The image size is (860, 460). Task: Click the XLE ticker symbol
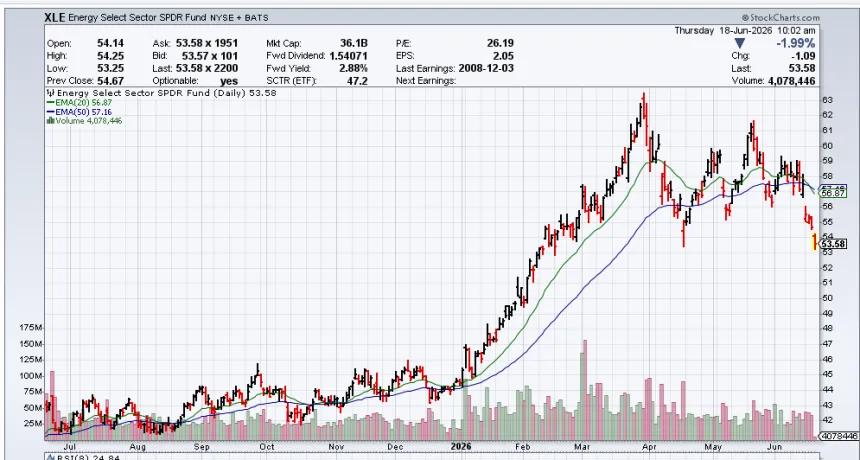55,18
